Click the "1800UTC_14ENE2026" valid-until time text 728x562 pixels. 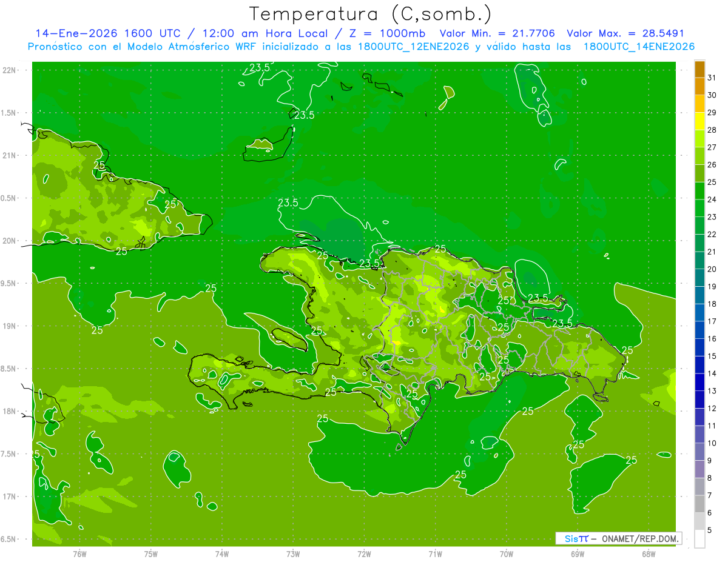[639, 47]
